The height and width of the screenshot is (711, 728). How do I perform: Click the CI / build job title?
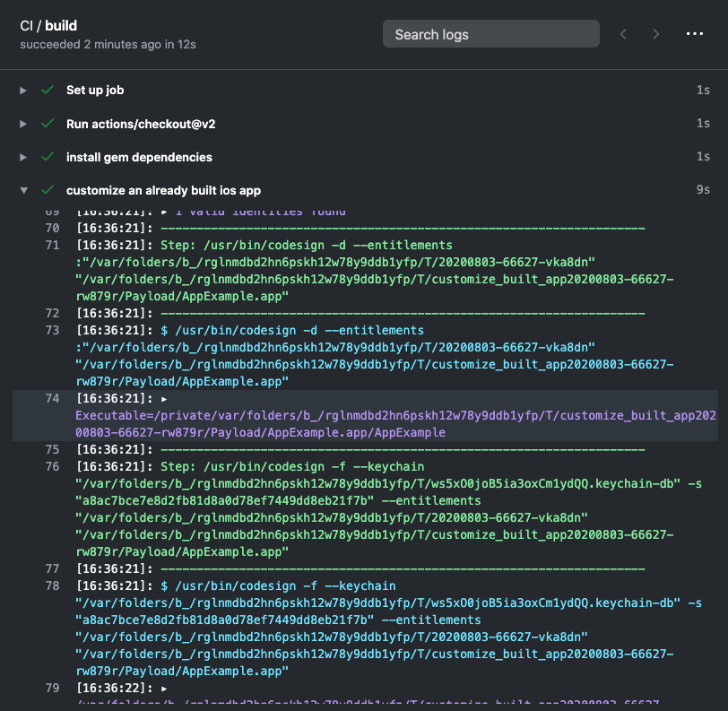(x=59, y=26)
